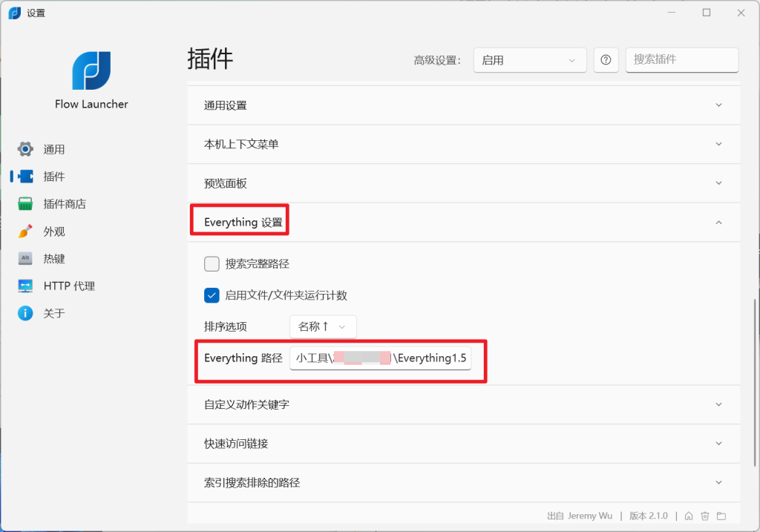Click the paintbrush icon for 外观
Viewport: 760px width, 532px height.
click(x=25, y=231)
